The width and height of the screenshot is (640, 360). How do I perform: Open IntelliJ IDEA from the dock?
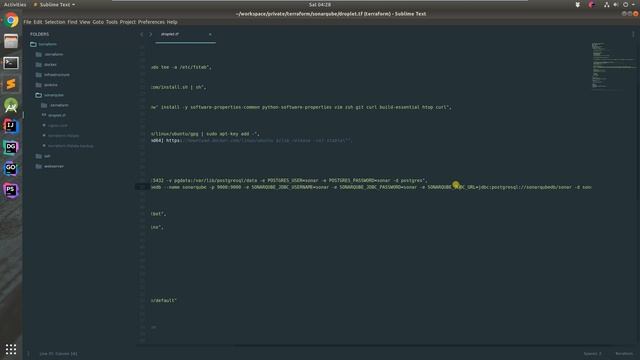[x=11, y=126]
